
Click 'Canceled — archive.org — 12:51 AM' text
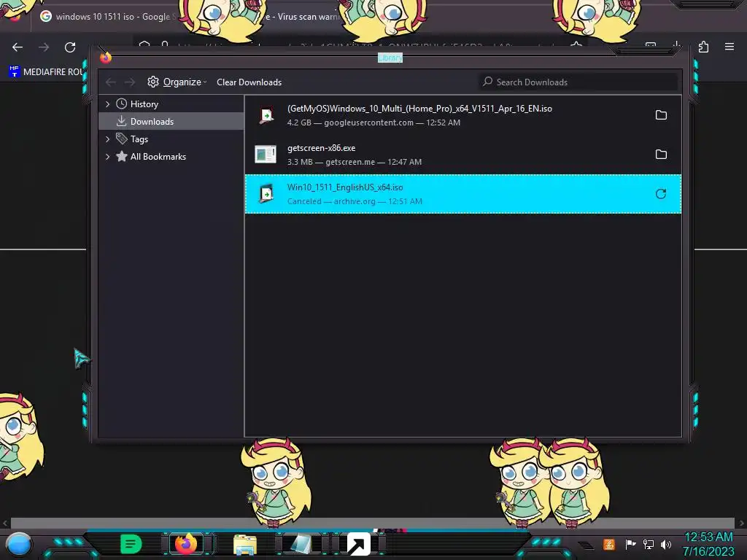tap(355, 201)
